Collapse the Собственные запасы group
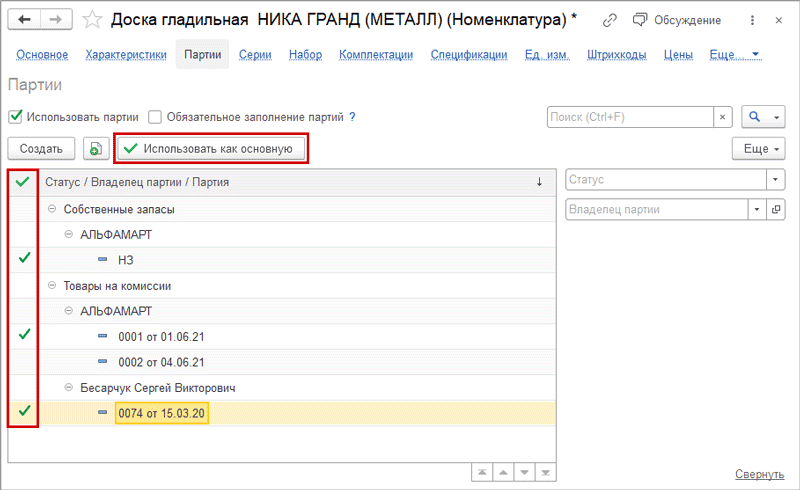 pyautogui.click(x=51, y=210)
